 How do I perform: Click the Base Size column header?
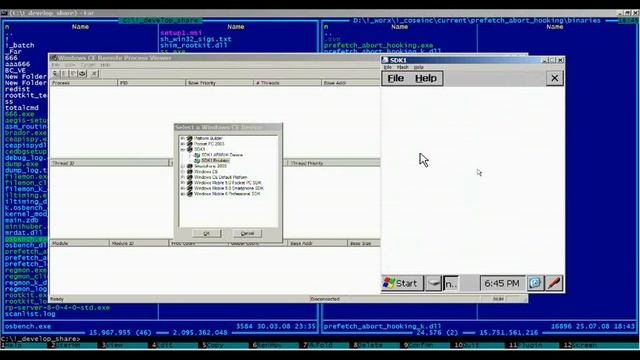tap(364, 243)
